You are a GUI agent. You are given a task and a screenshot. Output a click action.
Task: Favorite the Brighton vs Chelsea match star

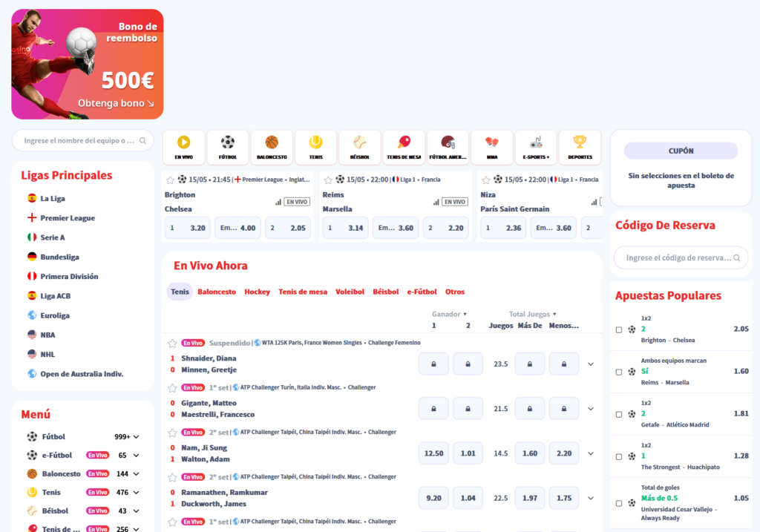[170, 180]
